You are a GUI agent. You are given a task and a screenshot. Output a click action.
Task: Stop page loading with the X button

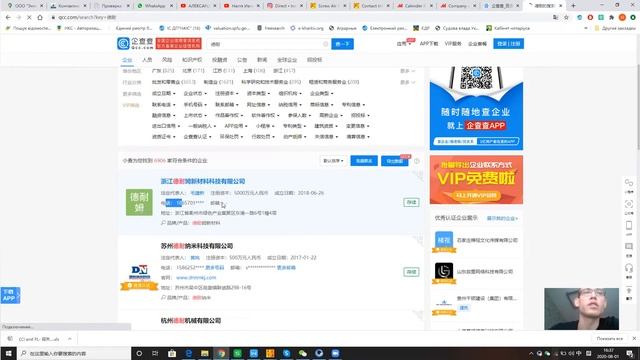(29, 18)
